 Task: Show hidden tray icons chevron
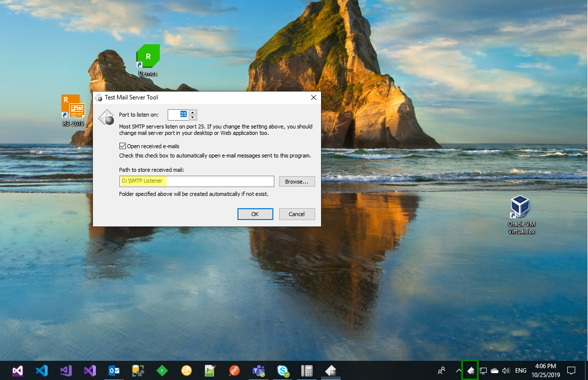(458, 371)
